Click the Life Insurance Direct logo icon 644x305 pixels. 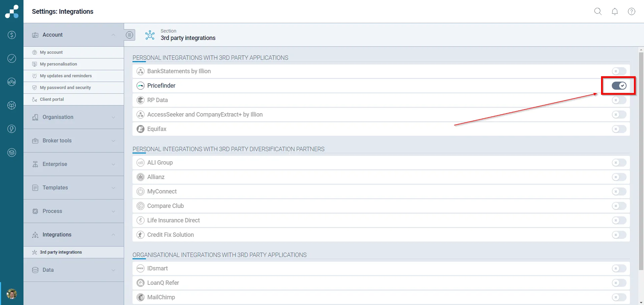(141, 220)
